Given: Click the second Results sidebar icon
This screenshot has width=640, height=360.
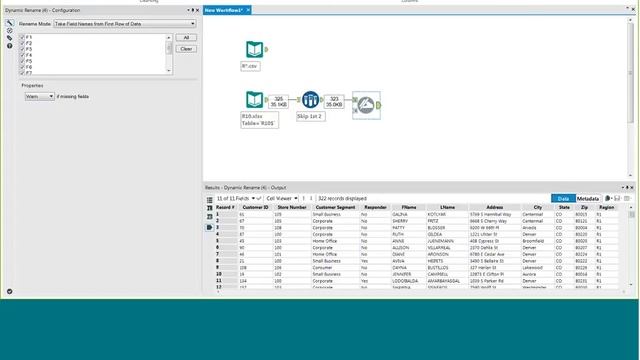Looking at the screenshot, I should click(209, 208).
